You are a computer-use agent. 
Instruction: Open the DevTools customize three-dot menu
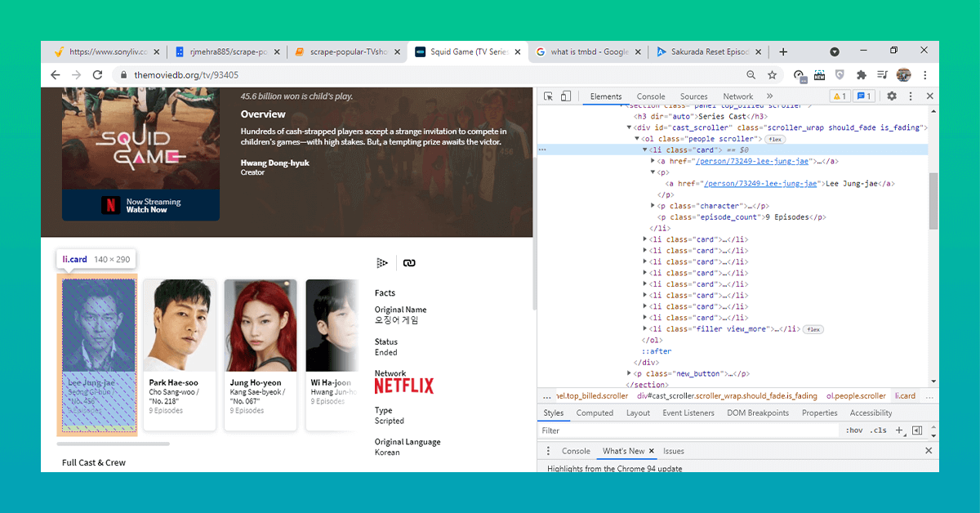911,96
